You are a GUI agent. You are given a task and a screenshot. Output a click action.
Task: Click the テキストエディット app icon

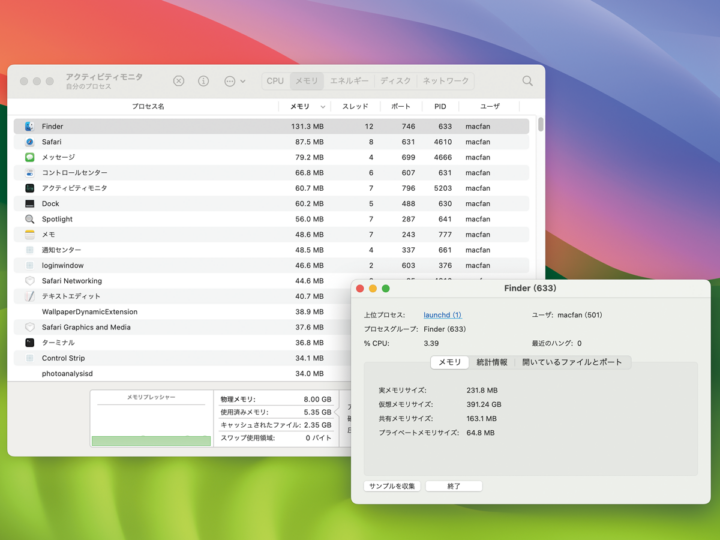[30, 296]
